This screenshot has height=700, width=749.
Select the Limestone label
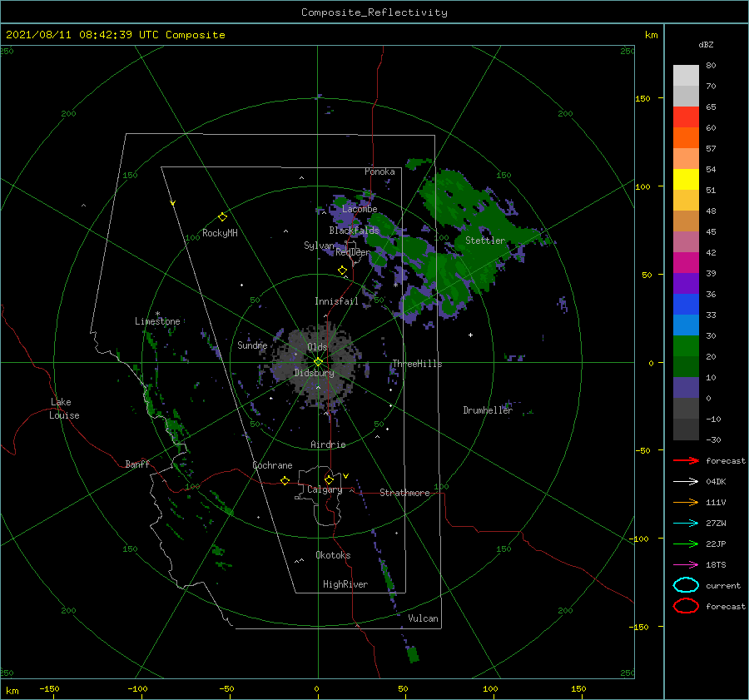click(157, 321)
